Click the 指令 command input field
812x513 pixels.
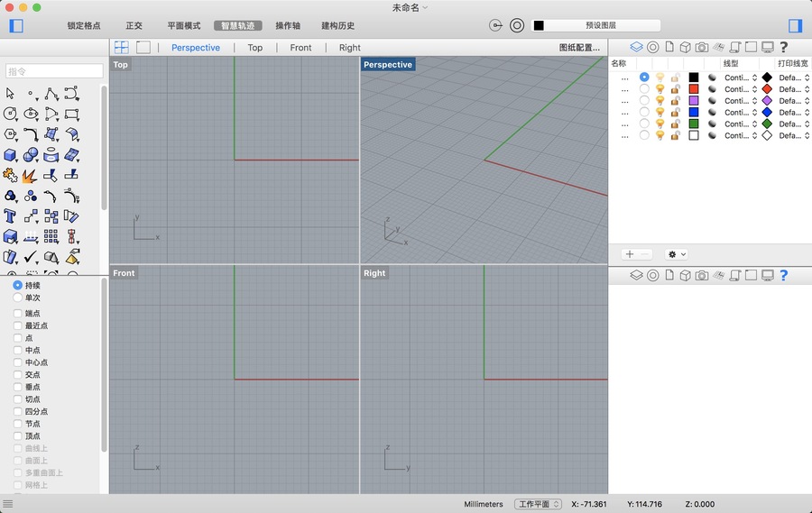point(54,71)
